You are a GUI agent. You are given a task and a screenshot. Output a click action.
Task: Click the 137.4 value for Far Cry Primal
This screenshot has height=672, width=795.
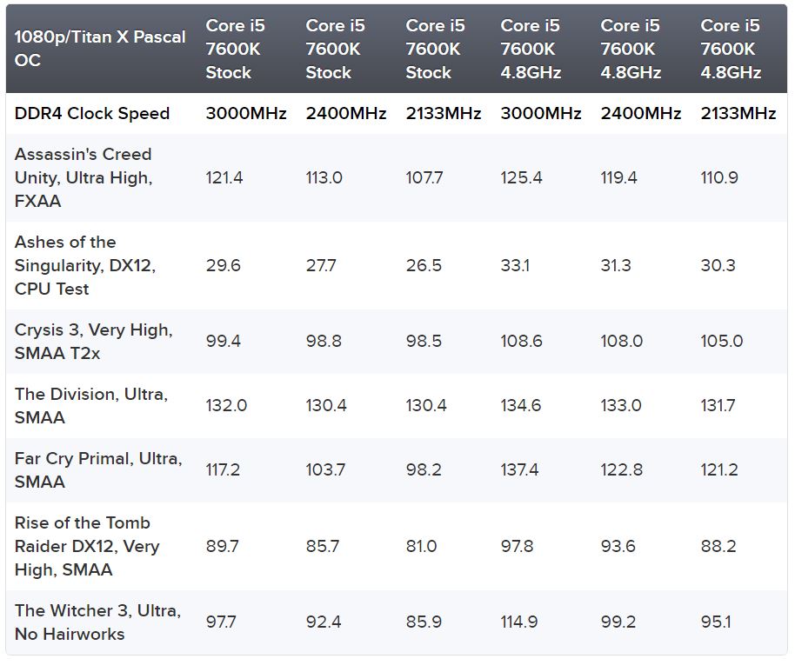(520, 470)
